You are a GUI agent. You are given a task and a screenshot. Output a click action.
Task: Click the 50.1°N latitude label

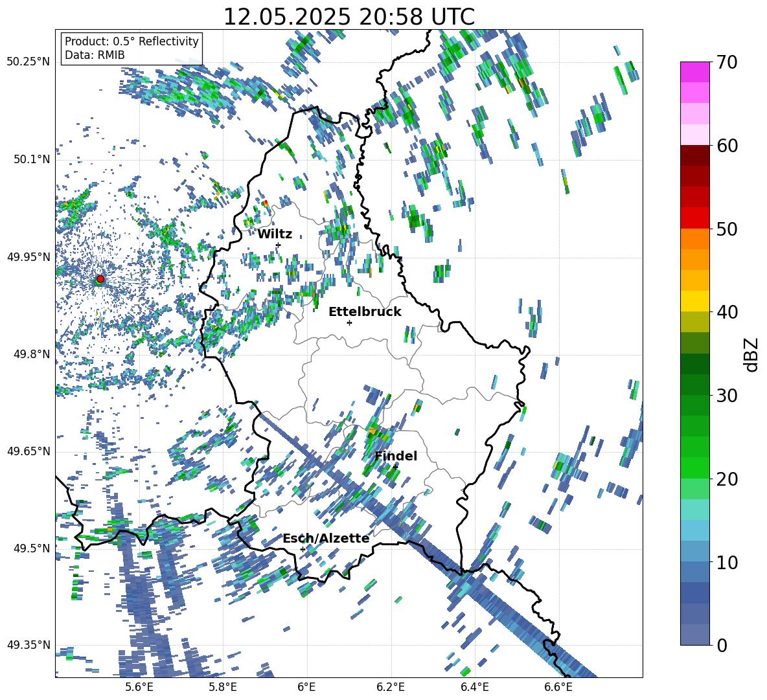tap(31, 159)
